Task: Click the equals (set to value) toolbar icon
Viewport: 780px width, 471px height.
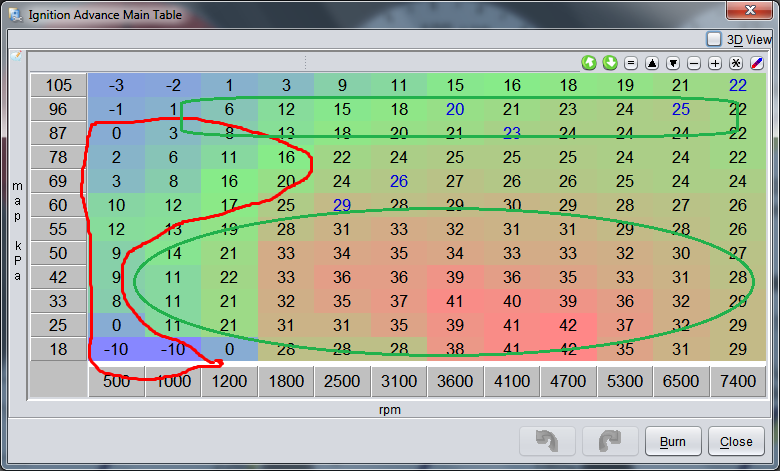Action: [631, 63]
